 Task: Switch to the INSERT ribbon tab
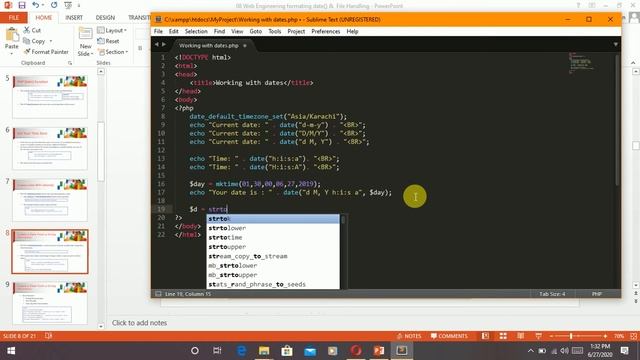point(74,18)
